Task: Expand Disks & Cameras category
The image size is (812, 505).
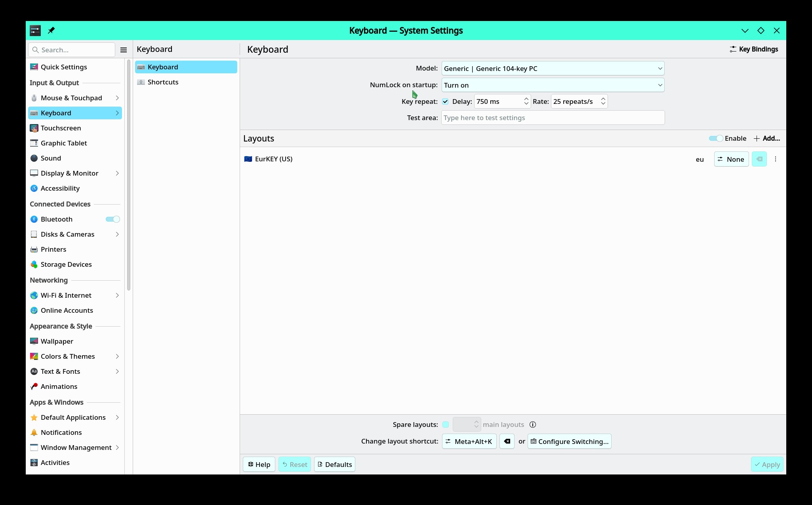Action: (x=75, y=234)
